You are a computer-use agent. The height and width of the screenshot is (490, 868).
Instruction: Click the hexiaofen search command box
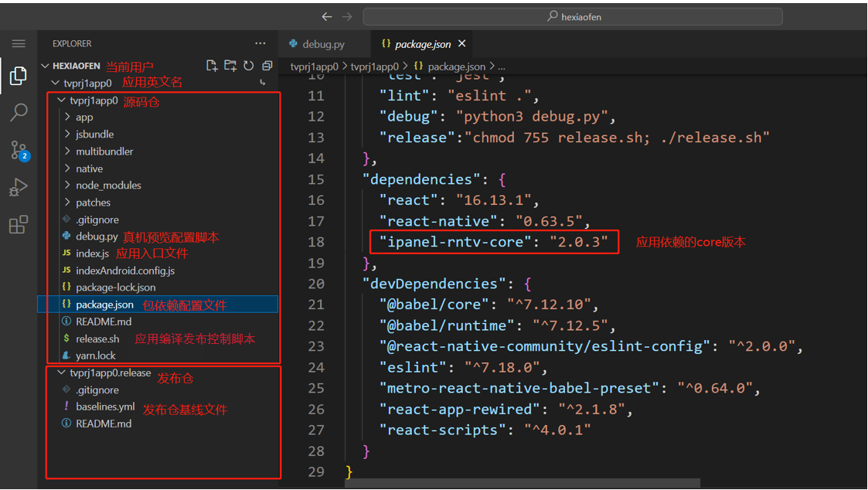click(572, 16)
